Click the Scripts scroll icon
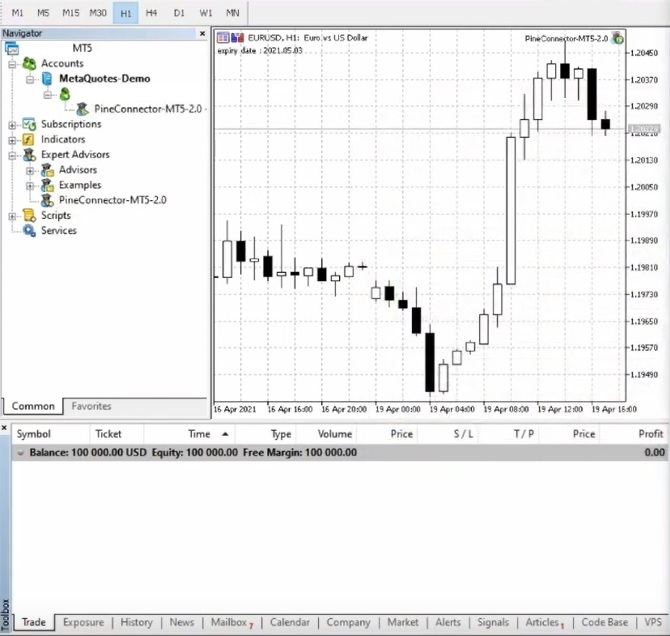Image resolution: width=670 pixels, height=636 pixels. coord(29,215)
